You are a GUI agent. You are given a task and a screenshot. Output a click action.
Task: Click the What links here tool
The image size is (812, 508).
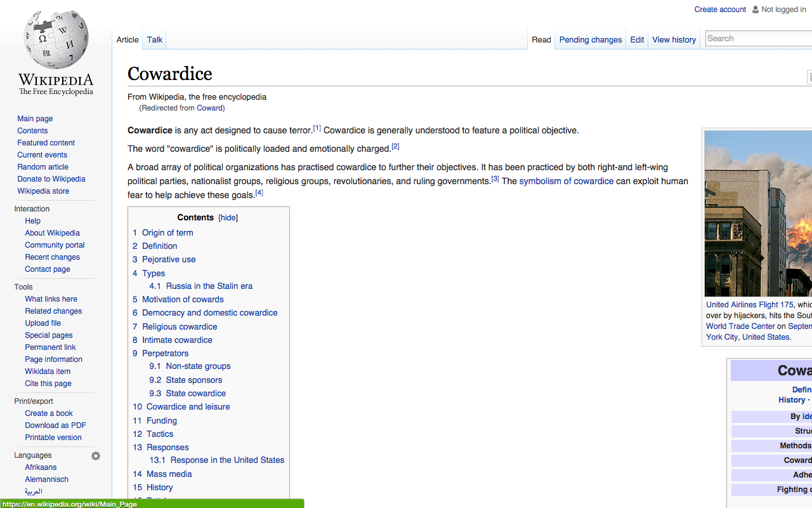tap(51, 299)
